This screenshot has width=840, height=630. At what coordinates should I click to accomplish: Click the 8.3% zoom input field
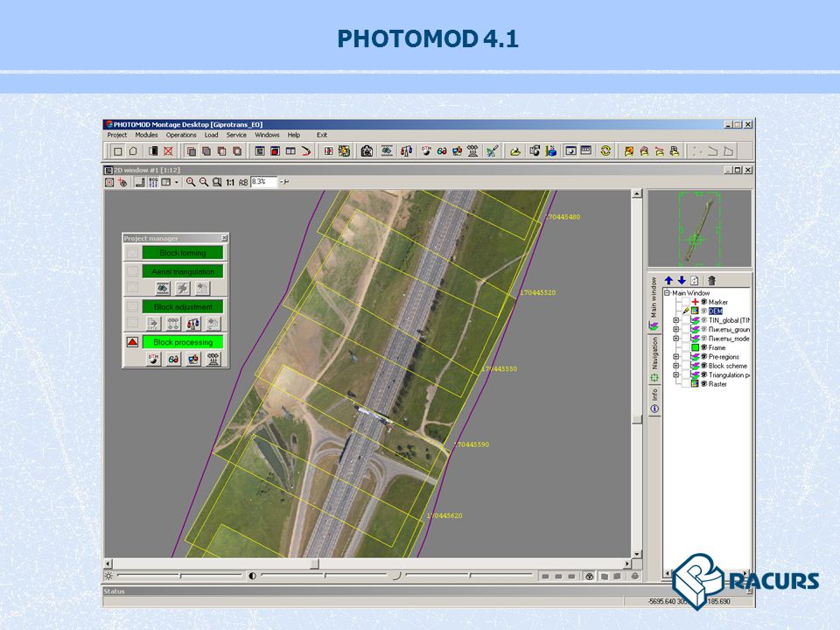pyautogui.click(x=263, y=182)
